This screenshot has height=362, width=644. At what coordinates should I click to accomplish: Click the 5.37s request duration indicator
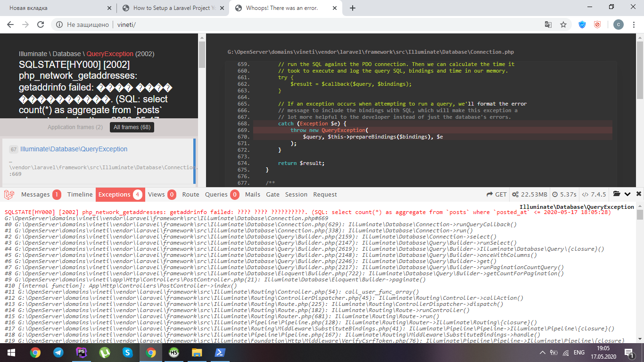tap(564, 194)
